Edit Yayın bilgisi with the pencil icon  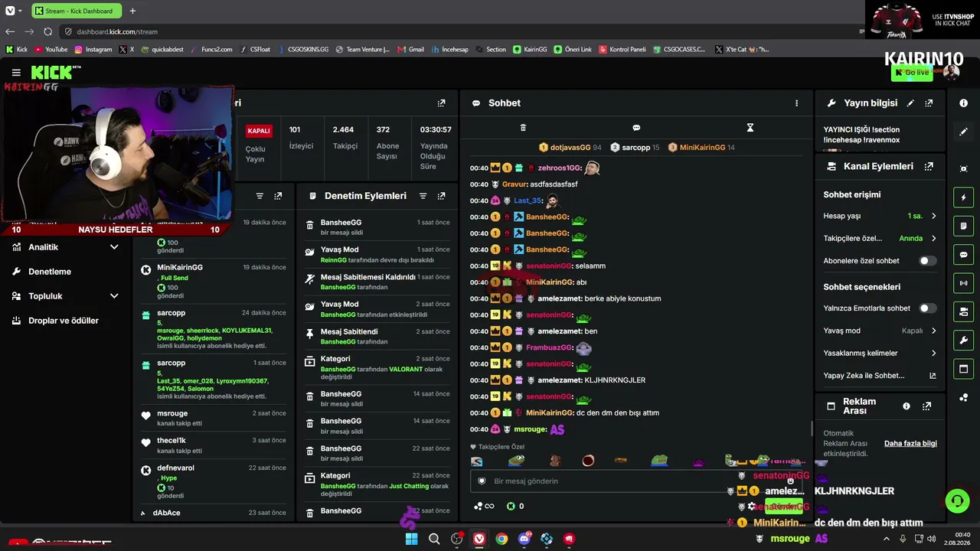(910, 103)
